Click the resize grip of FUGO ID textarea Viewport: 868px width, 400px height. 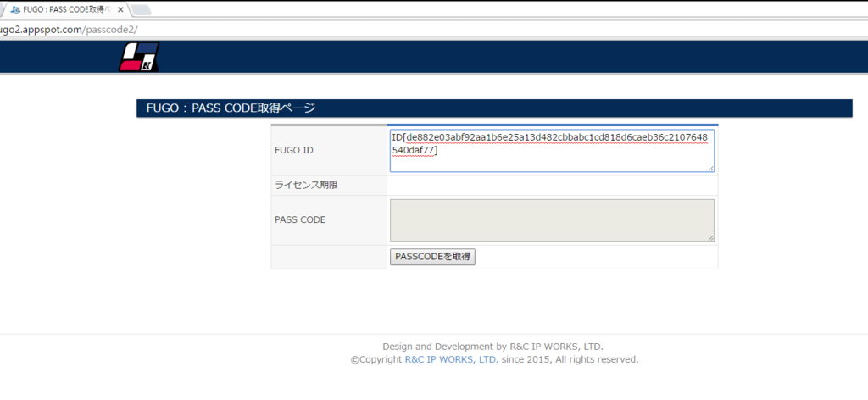[711, 169]
